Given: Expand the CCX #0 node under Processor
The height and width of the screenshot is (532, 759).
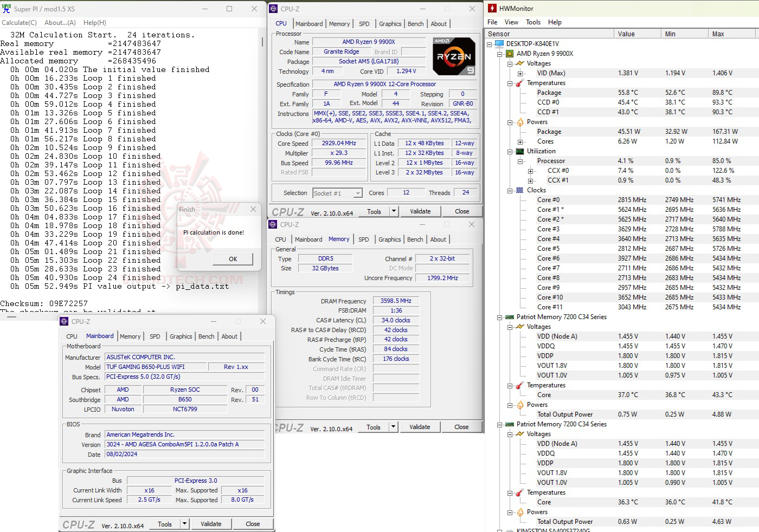Looking at the screenshot, I should (530, 171).
